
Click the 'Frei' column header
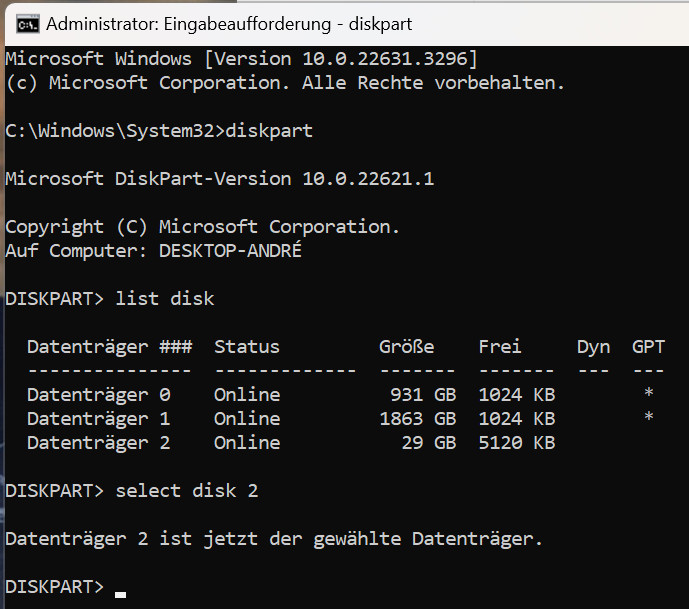(500, 347)
